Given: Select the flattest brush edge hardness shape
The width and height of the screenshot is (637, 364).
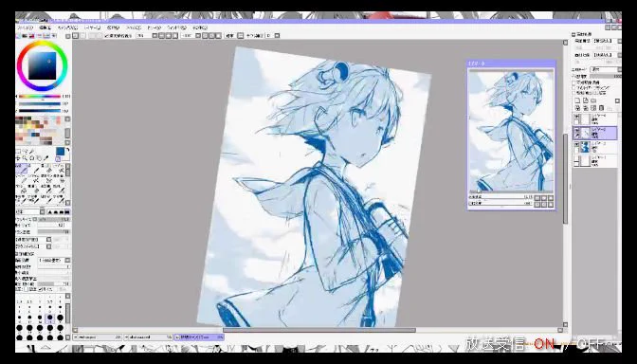Looking at the screenshot, I should 67,211.
